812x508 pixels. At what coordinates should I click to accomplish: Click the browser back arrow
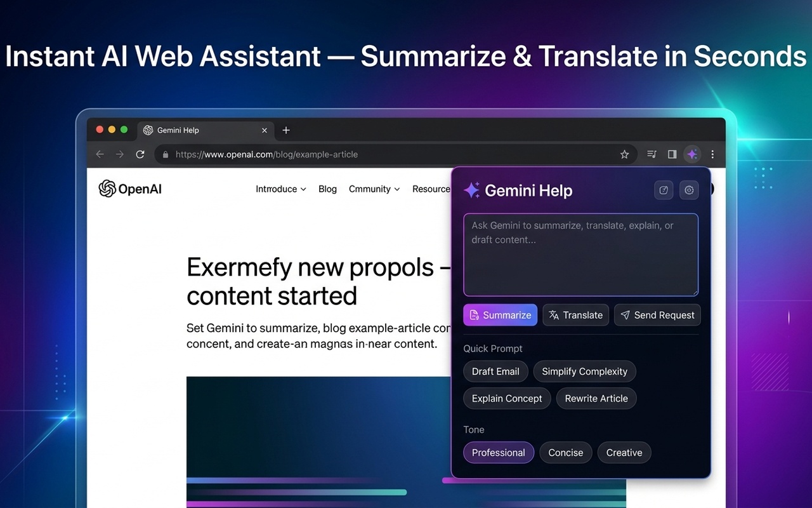[x=100, y=154]
